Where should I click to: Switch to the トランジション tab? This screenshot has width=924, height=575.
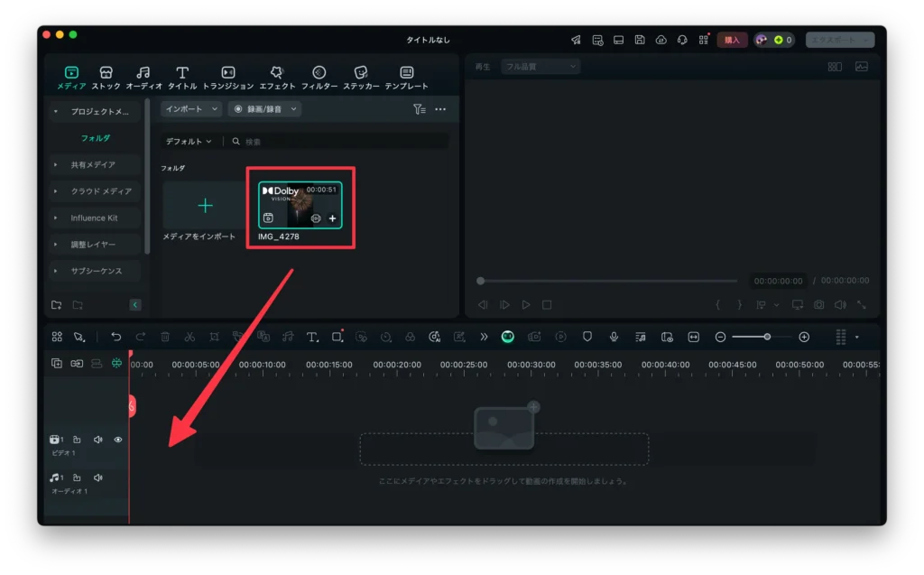point(228,78)
